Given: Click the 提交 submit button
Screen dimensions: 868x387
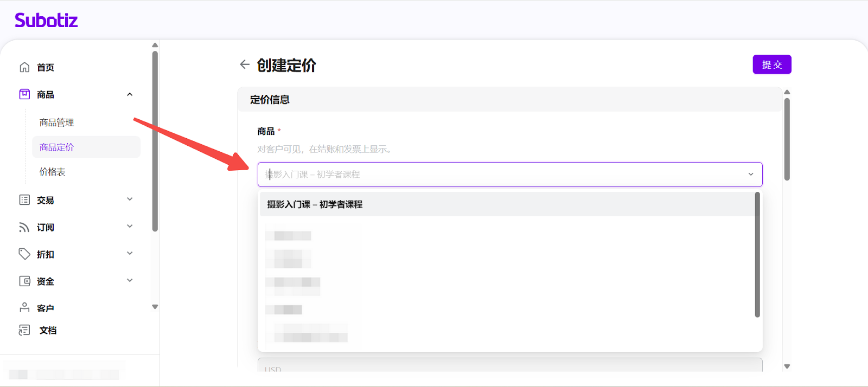Looking at the screenshot, I should (771, 64).
